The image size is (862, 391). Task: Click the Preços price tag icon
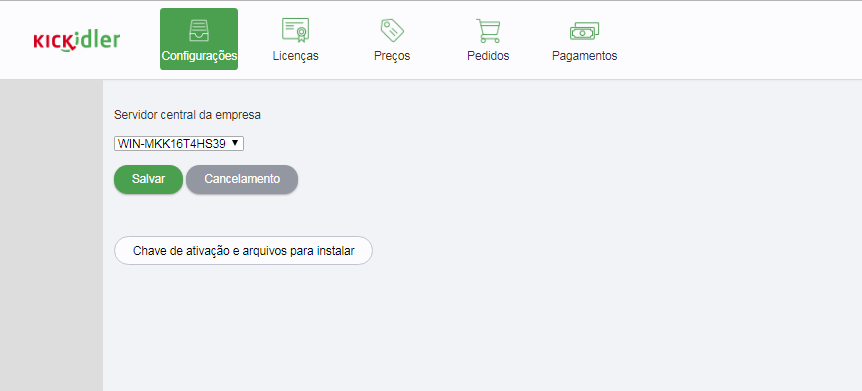[x=392, y=30]
